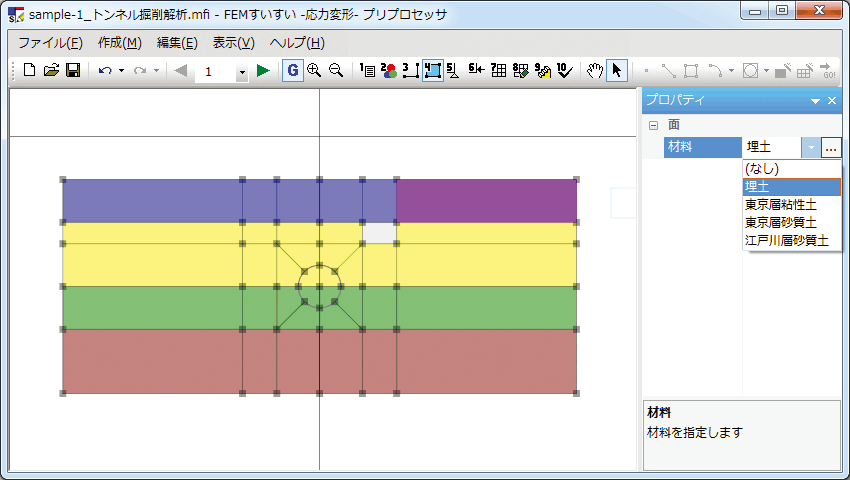Viewport: 850px width, 480px height.
Task: Click the ellipsis button beside 材料
Action: pos(831,147)
